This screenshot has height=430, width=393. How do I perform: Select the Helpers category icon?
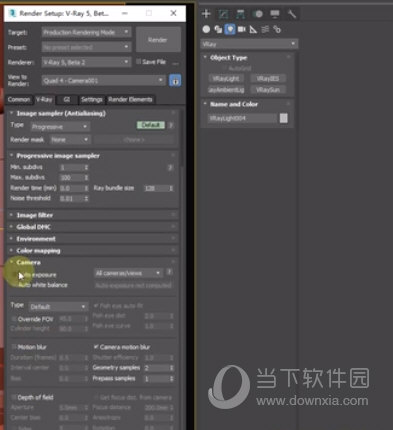pos(253,29)
